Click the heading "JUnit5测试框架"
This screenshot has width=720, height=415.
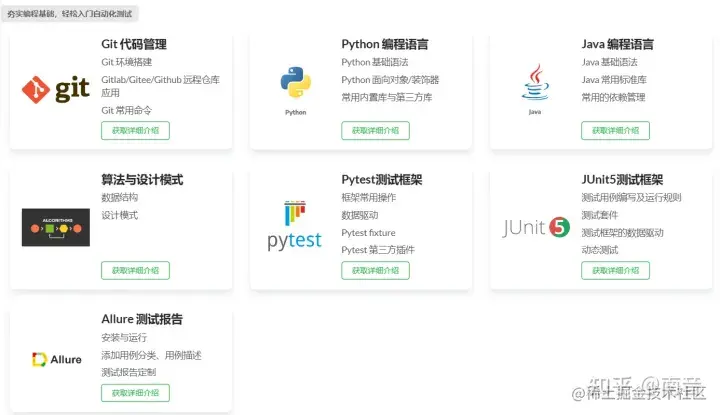[622, 179]
